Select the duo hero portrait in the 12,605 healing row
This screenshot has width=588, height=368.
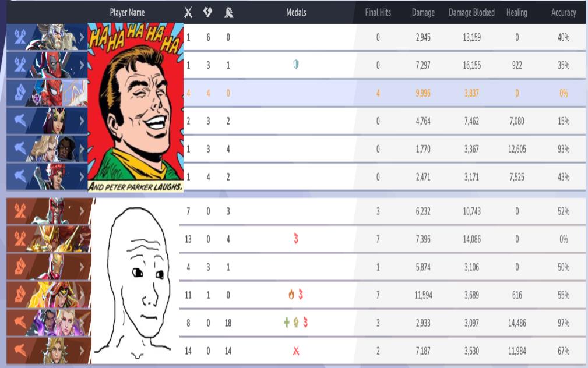52,149
